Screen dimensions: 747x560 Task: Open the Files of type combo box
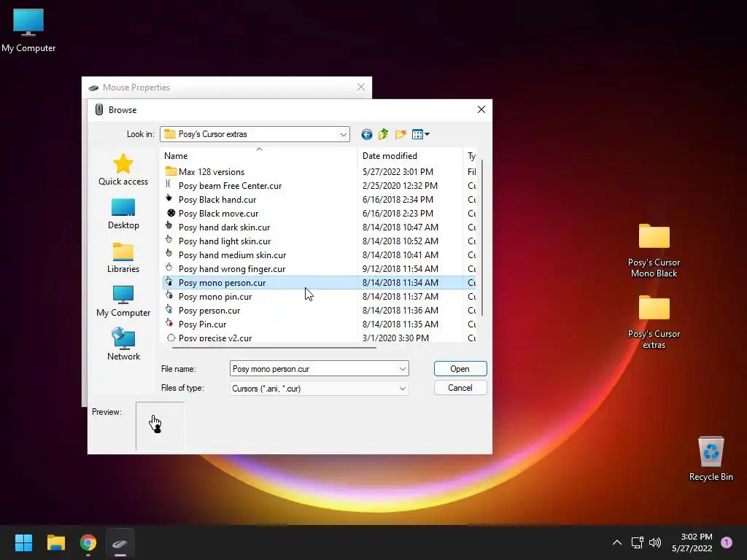tap(320, 389)
